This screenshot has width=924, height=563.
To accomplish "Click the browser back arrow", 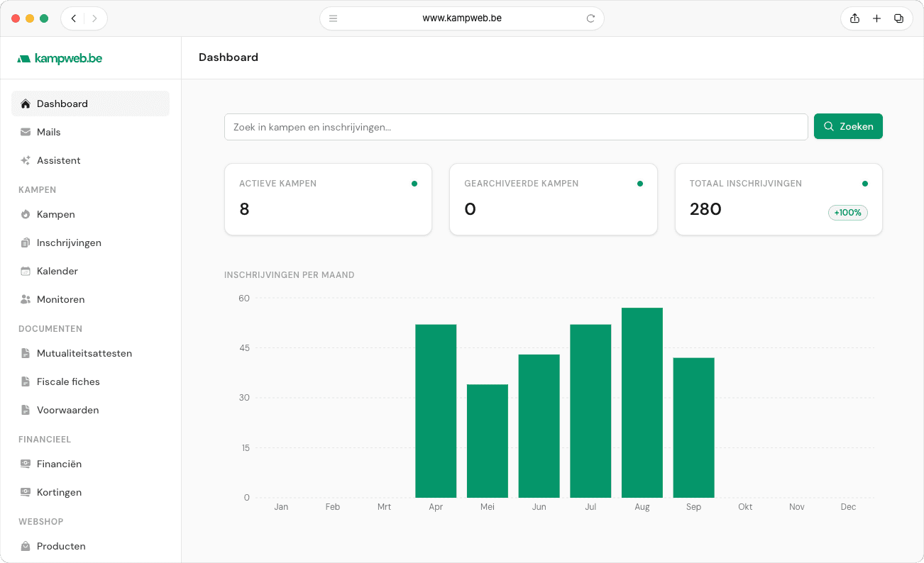I will coord(73,18).
